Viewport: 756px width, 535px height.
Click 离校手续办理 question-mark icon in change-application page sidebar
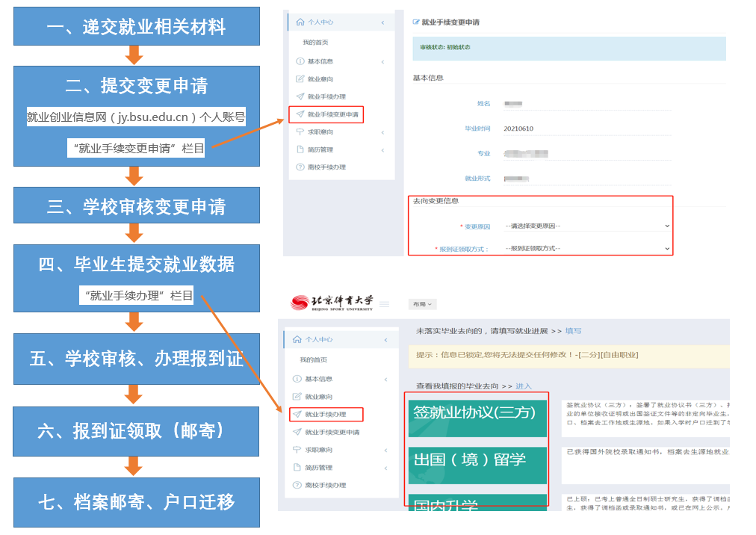click(300, 167)
